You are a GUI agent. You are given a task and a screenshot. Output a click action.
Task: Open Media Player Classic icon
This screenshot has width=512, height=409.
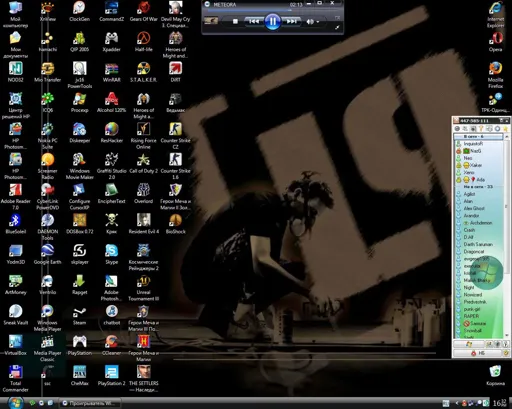coord(47,349)
